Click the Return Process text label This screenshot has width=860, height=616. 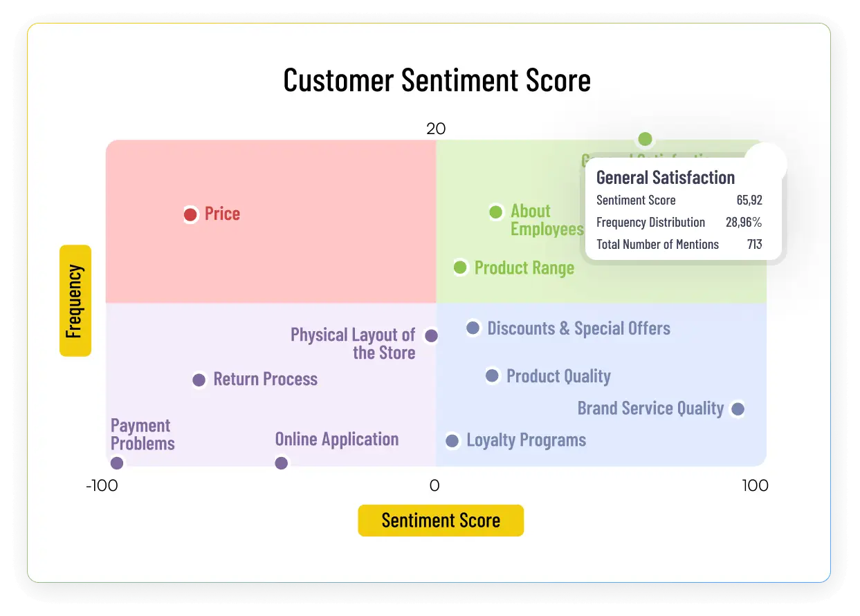pyautogui.click(x=266, y=379)
